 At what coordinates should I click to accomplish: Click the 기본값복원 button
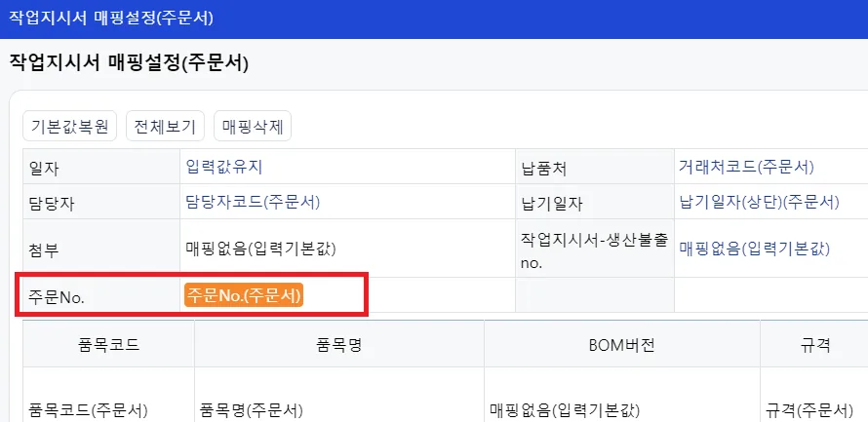[70, 127]
